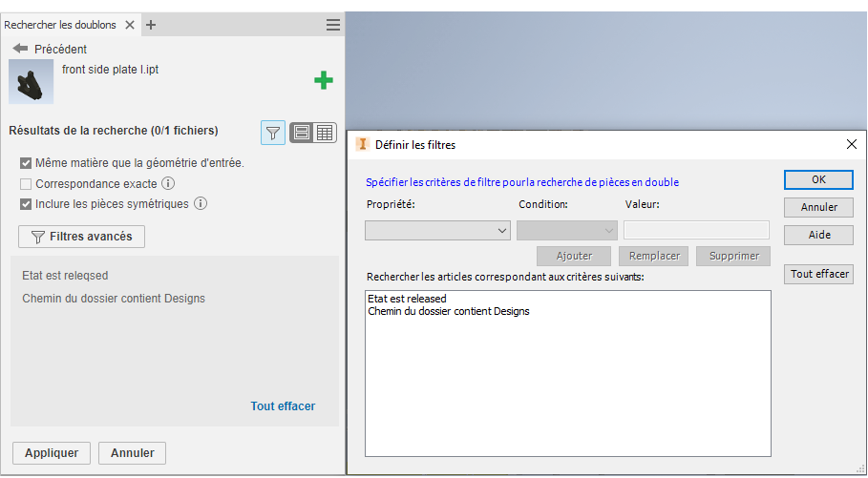Open the panel hamburger menu

point(333,25)
